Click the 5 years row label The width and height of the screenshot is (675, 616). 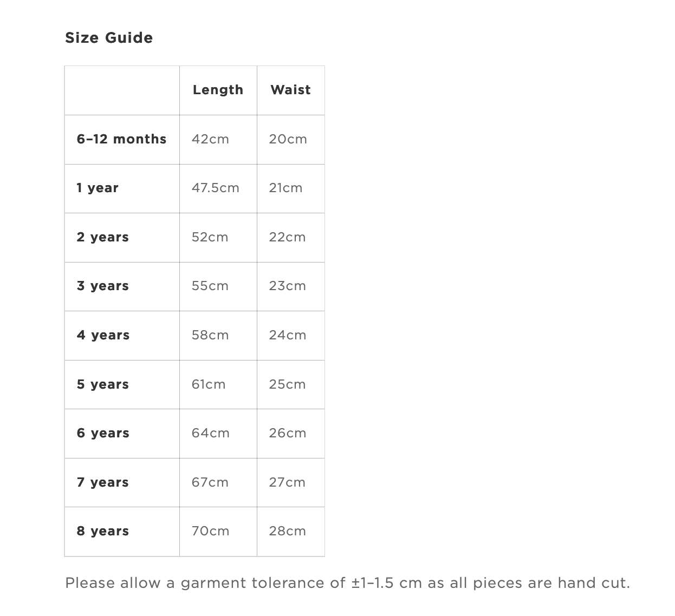103,384
